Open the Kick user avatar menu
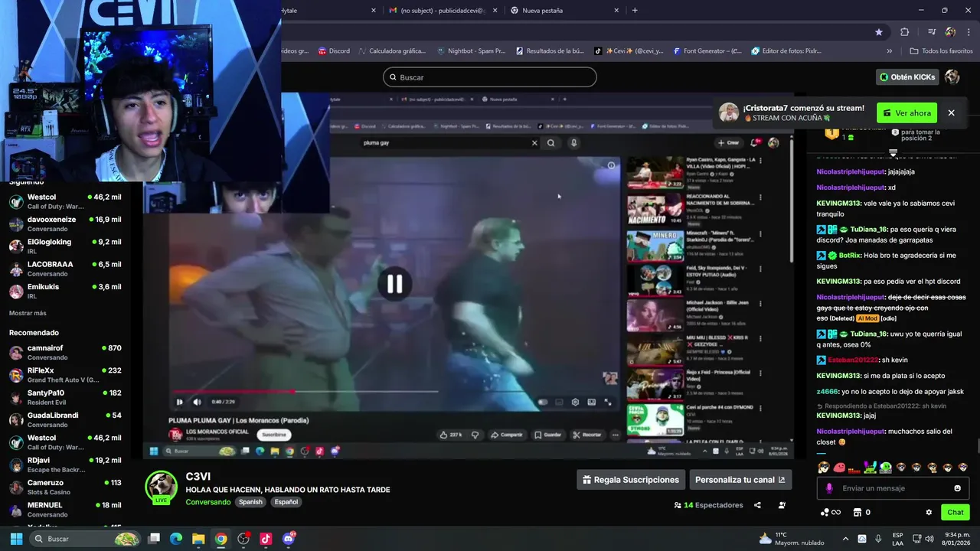Screen dimensions: 980x551 [x=952, y=77]
